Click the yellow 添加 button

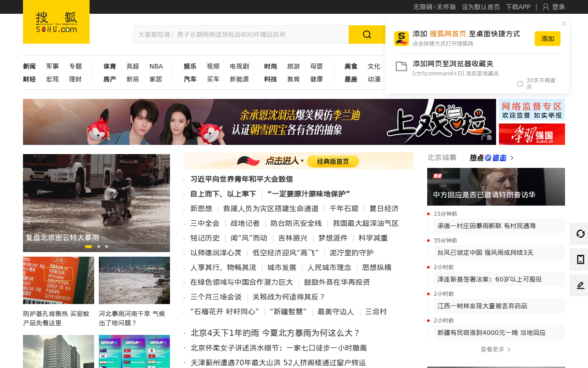(548, 39)
